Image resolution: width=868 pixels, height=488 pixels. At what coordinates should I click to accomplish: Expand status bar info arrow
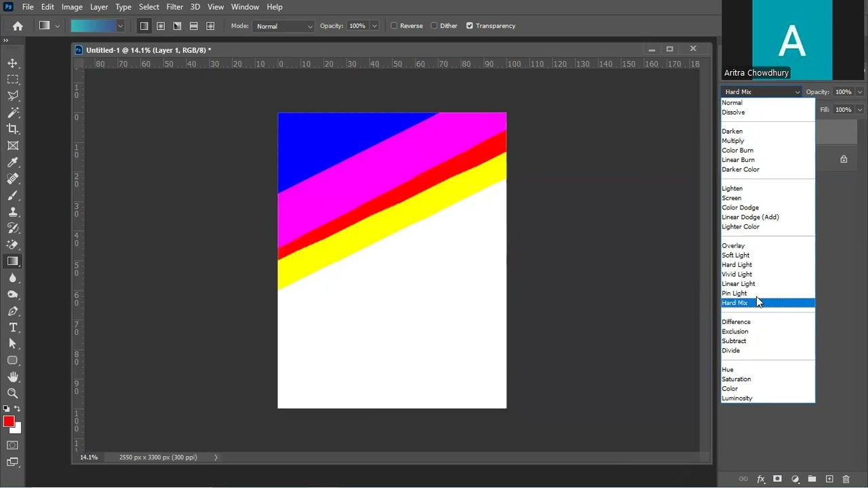tap(216, 457)
